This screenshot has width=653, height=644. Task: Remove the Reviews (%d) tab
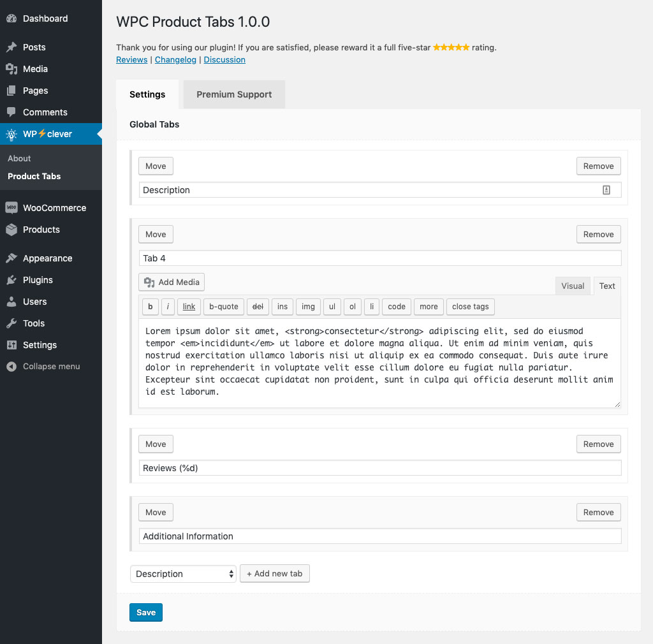[x=598, y=444]
